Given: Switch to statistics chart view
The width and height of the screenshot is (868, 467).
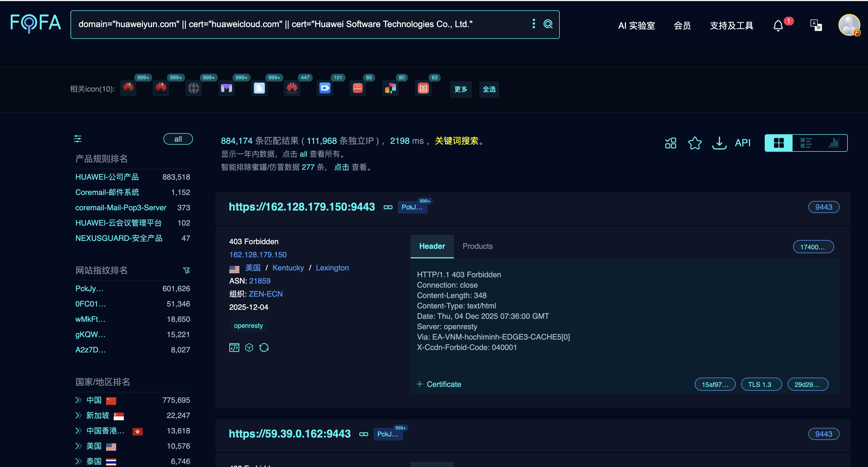Looking at the screenshot, I should [833, 143].
